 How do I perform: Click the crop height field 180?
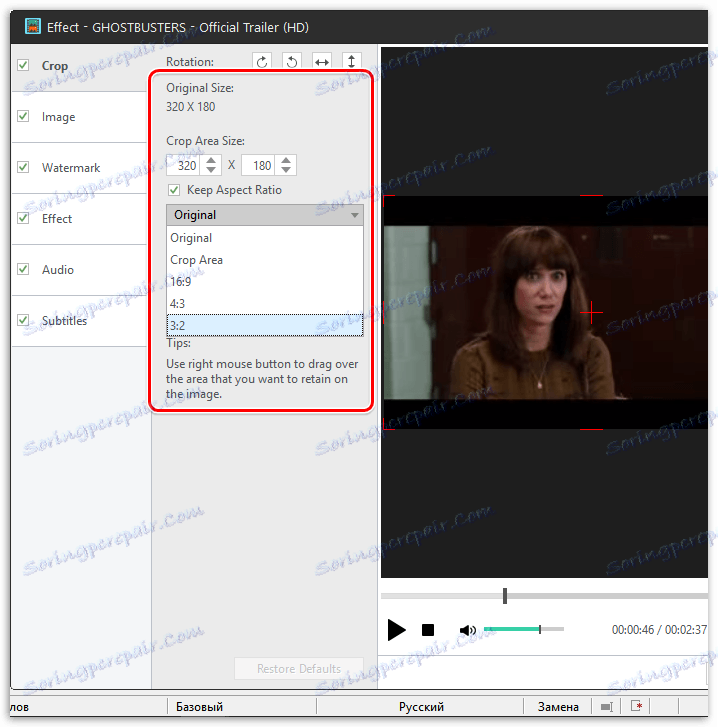(x=259, y=166)
